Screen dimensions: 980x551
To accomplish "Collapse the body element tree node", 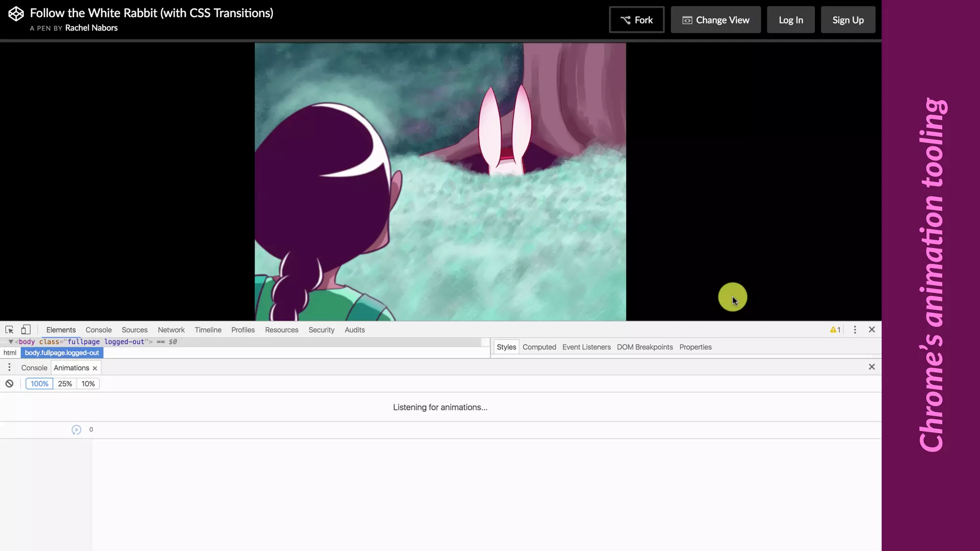I will point(11,342).
